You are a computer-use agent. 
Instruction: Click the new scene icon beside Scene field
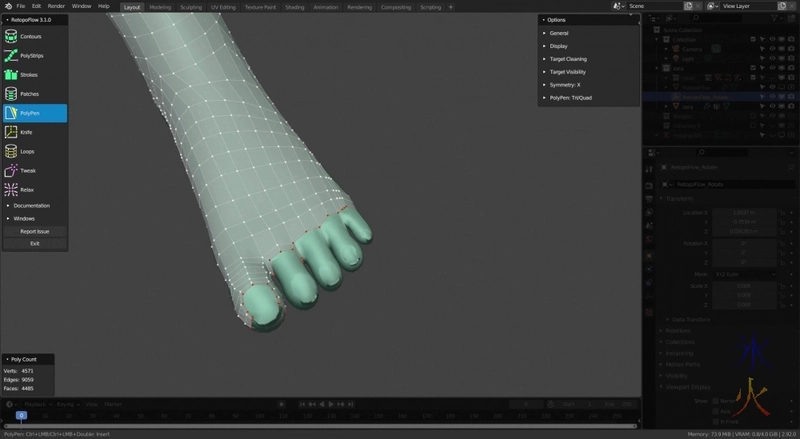(x=688, y=6)
